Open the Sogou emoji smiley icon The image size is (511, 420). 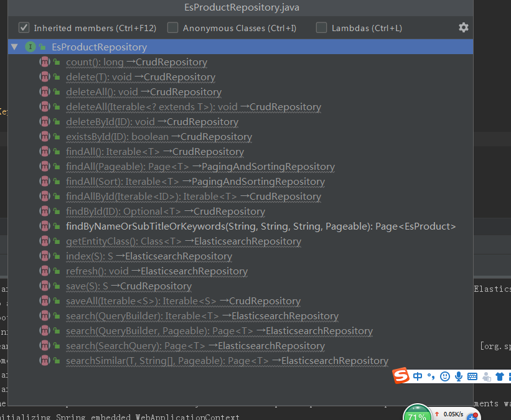444,376
